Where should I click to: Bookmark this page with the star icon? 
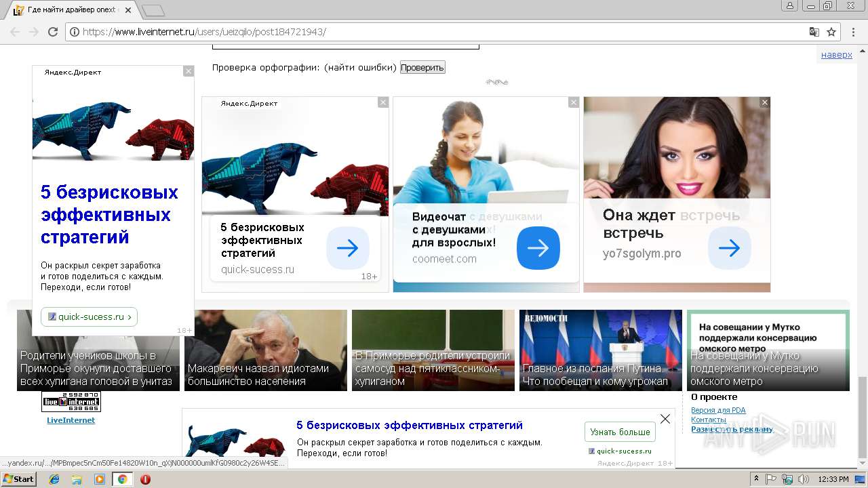click(x=831, y=32)
